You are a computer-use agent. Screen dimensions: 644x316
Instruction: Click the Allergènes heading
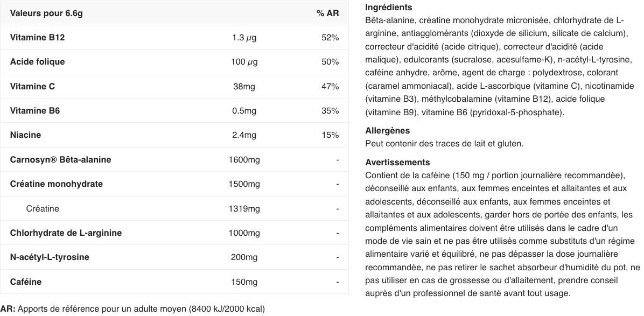click(x=387, y=130)
